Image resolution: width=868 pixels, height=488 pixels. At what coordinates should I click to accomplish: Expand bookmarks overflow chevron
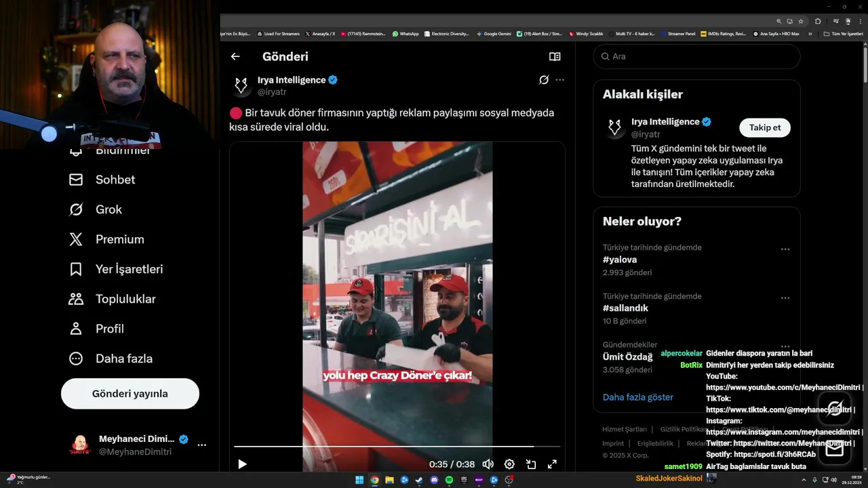[810, 33]
